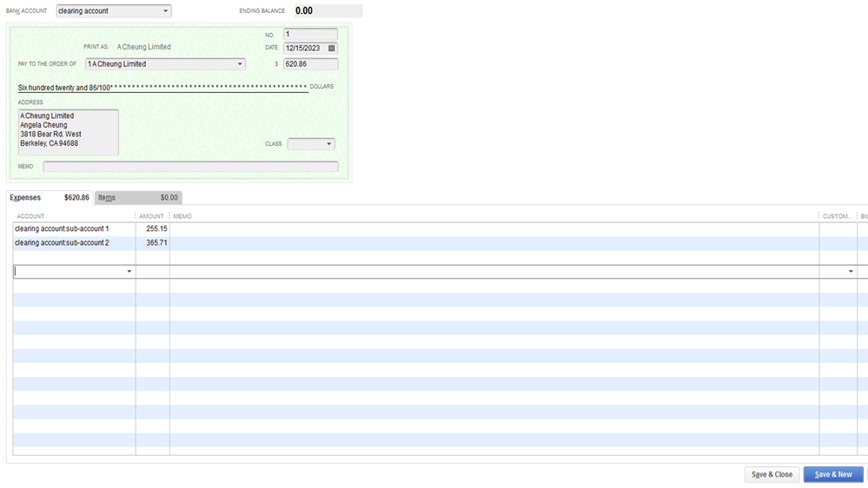The image size is (868, 488).
Task: Click the Save & Close button
Action: click(772, 474)
